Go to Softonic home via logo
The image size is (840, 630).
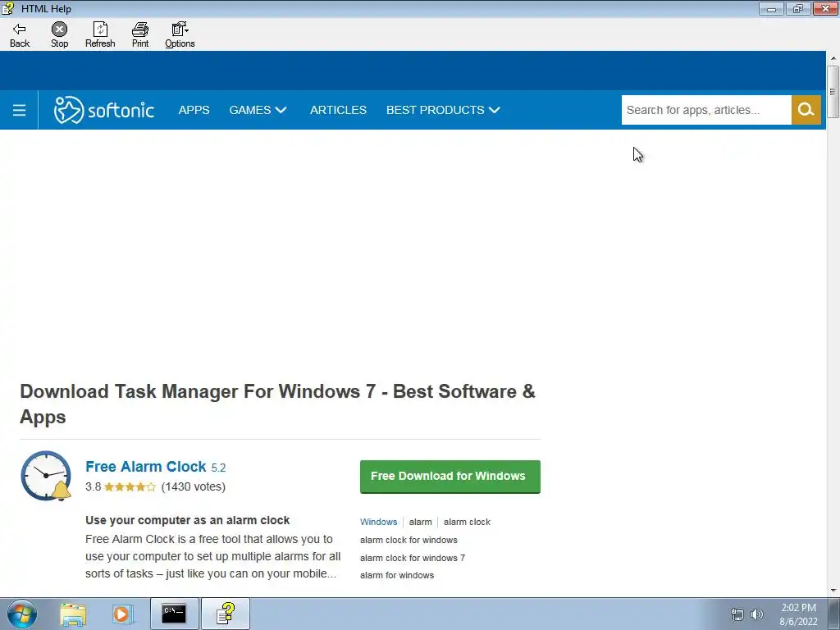tap(104, 110)
